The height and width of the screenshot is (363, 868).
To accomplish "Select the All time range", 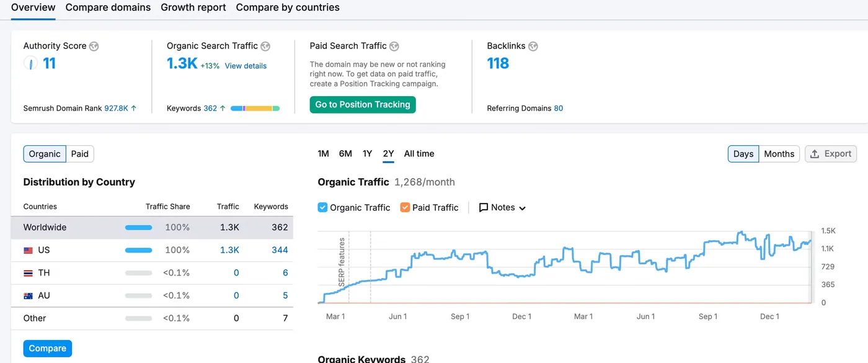I will (419, 154).
